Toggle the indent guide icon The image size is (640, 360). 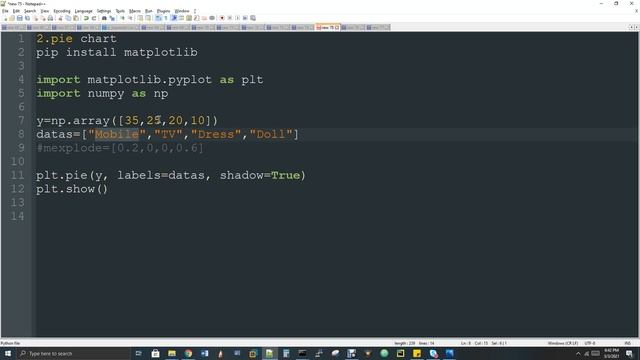click(173, 18)
